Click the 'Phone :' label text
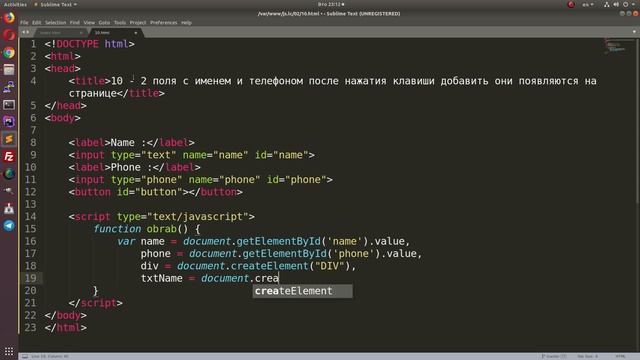This screenshot has height=360, width=640. coord(131,167)
